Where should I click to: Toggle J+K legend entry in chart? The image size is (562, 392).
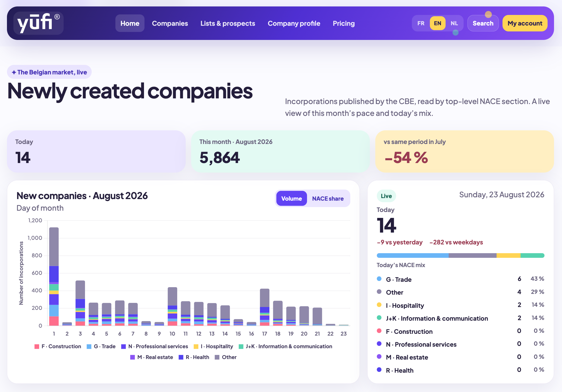point(285,346)
